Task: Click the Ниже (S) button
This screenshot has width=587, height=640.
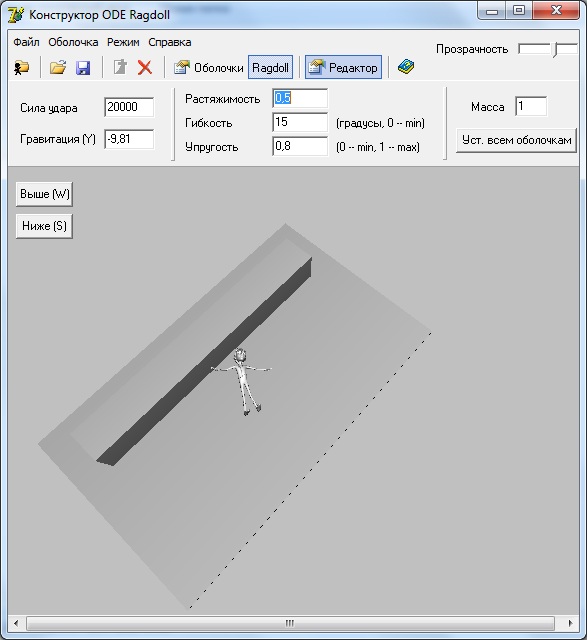Action: (44, 226)
